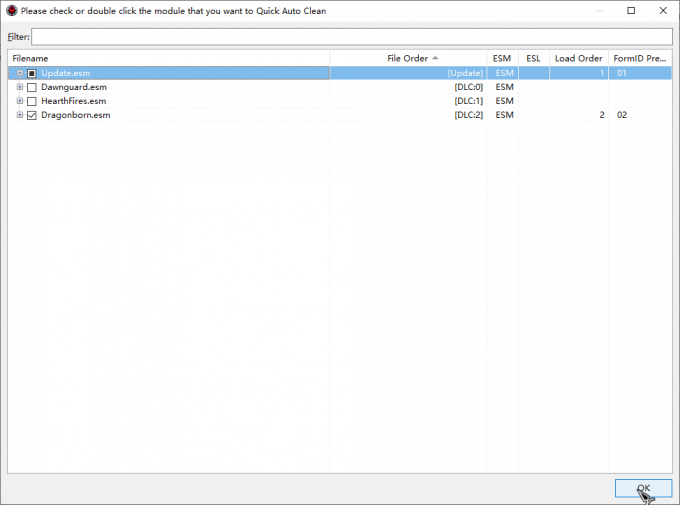The image size is (680, 505).
Task: Click the FormID prefix 02 cell
Action: [x=622, y=115]
